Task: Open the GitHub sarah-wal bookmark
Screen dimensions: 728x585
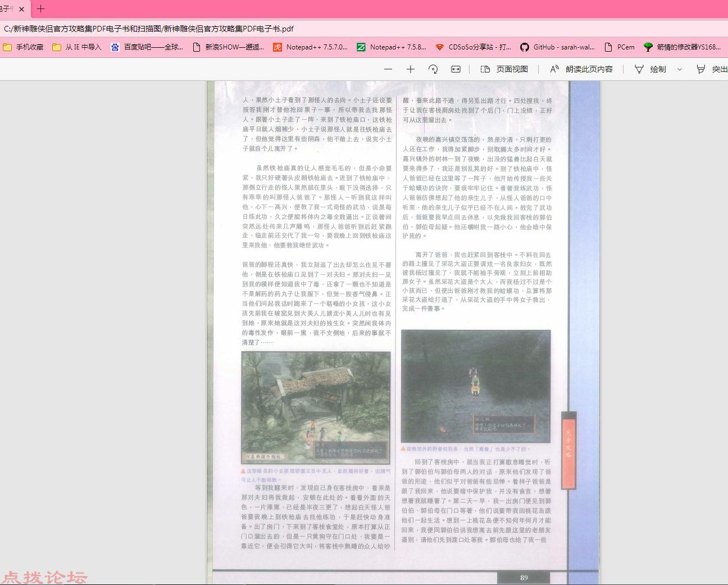Action: (x=557, y=47)
